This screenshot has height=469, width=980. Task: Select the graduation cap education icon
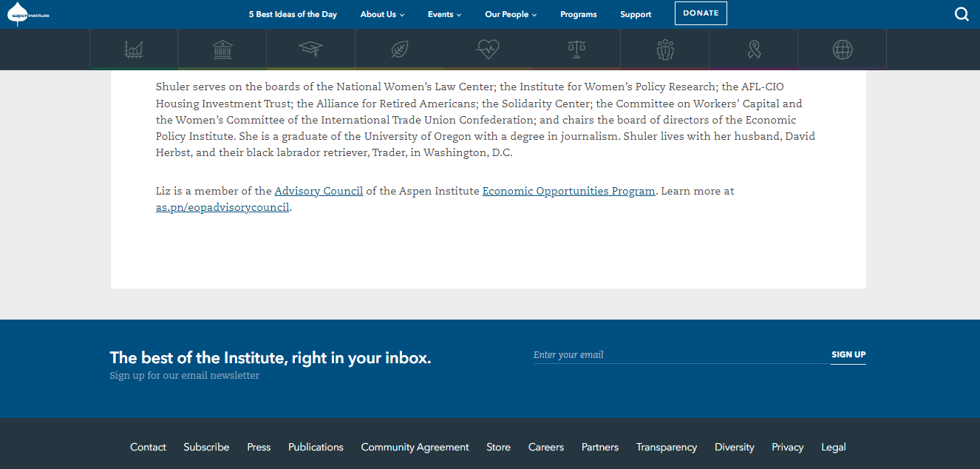pyautogui.click(x=310, y=50)
